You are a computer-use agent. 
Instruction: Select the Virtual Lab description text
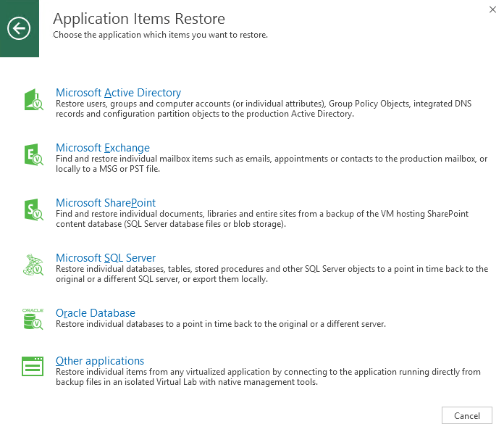pyautogui.click(x=268, y=377)
